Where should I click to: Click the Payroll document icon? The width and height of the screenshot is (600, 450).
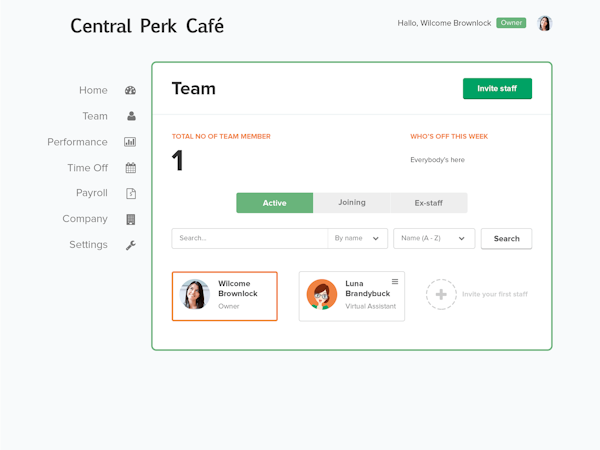click(131, 193)
